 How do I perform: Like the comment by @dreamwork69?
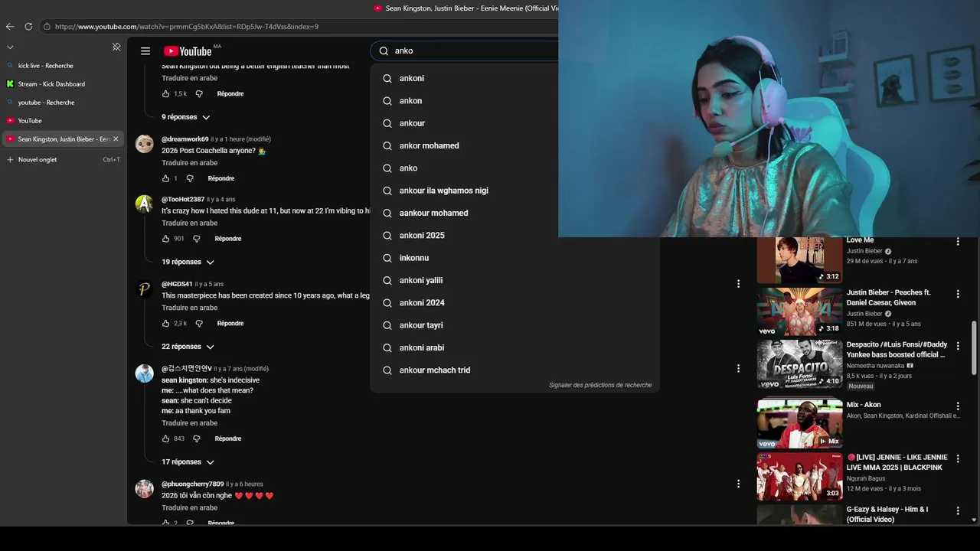coord(165,178)
